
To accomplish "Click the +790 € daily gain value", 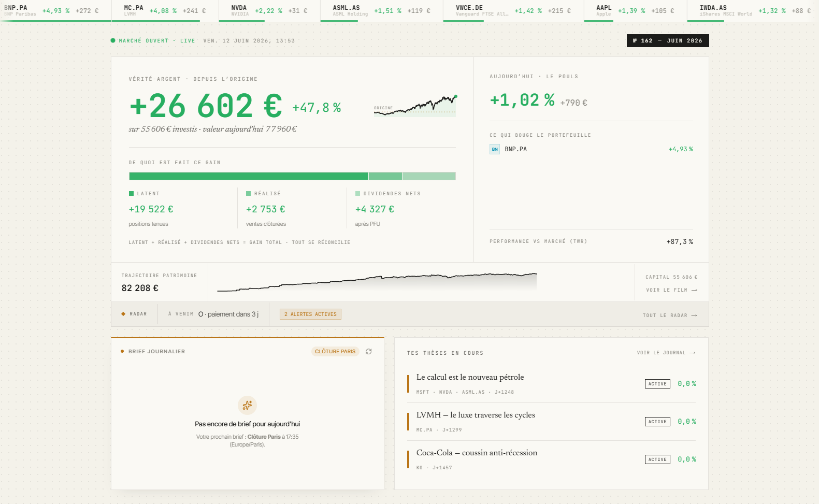I will (x=574, y=103).
